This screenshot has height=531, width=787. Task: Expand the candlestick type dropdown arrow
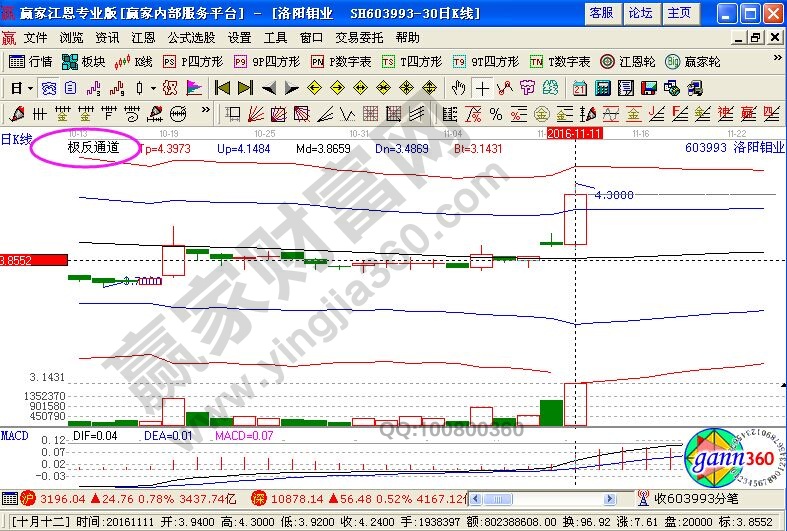click(x=151, y=87)
